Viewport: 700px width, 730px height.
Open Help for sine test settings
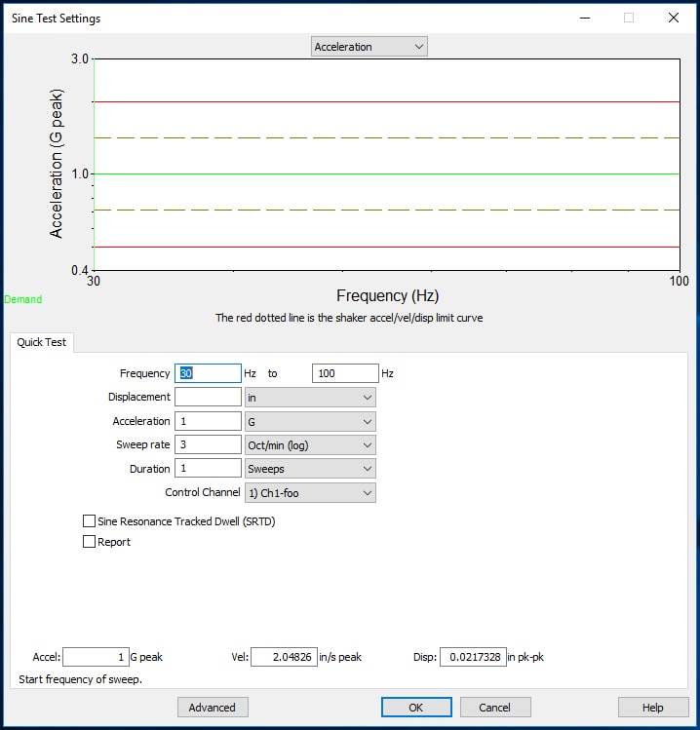pos(653,708)
